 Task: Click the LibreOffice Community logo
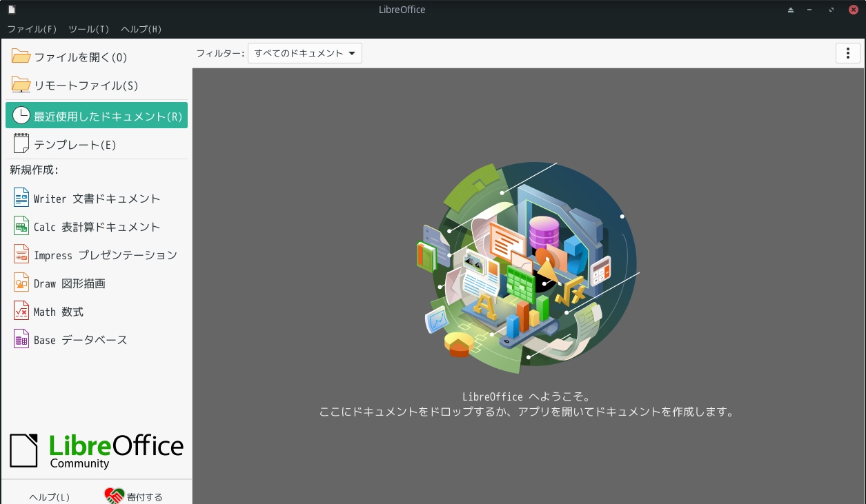point(97,451)
